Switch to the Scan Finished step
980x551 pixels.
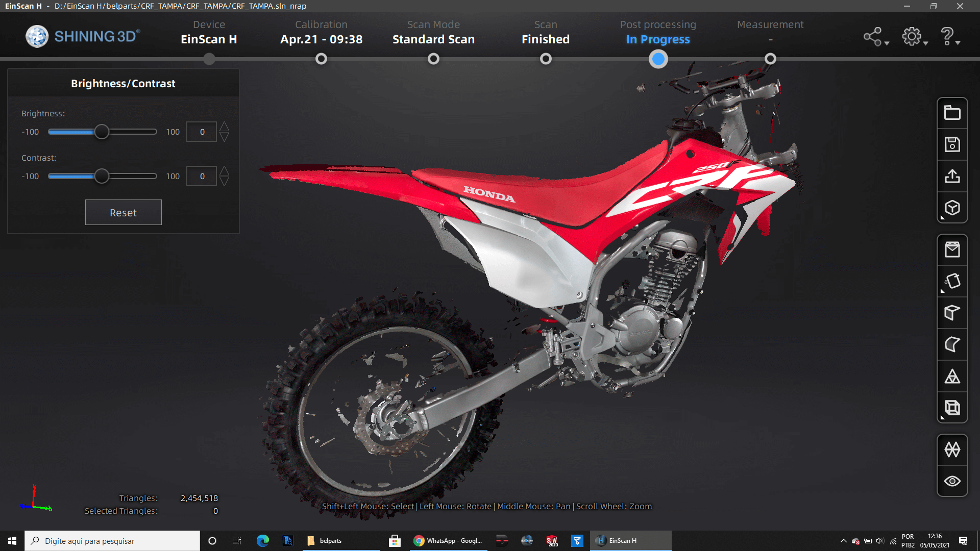click(x=546, y=33)
